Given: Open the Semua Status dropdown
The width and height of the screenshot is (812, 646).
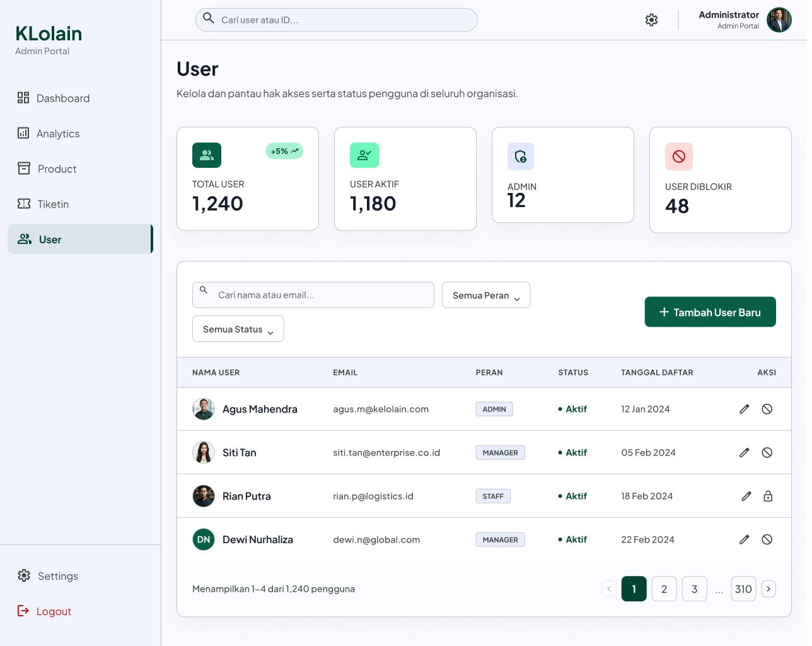Looking at the screenshot, I should pos(238,329).
